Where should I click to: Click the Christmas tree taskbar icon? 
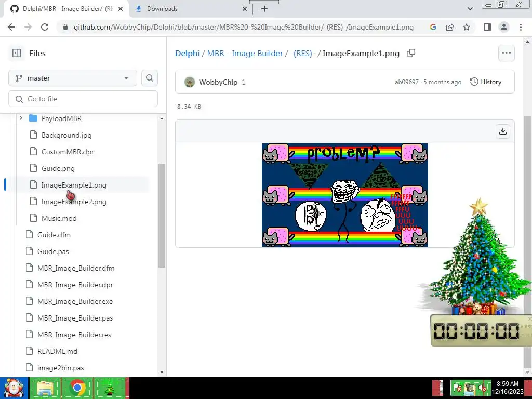tap(109, 388)
